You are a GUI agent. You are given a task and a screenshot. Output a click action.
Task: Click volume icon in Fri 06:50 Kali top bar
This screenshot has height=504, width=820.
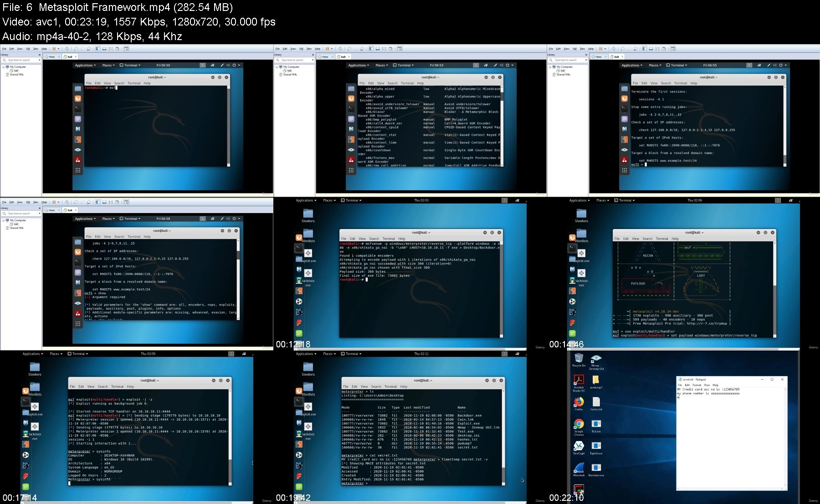pyautogui.click(x=228, y=65)
